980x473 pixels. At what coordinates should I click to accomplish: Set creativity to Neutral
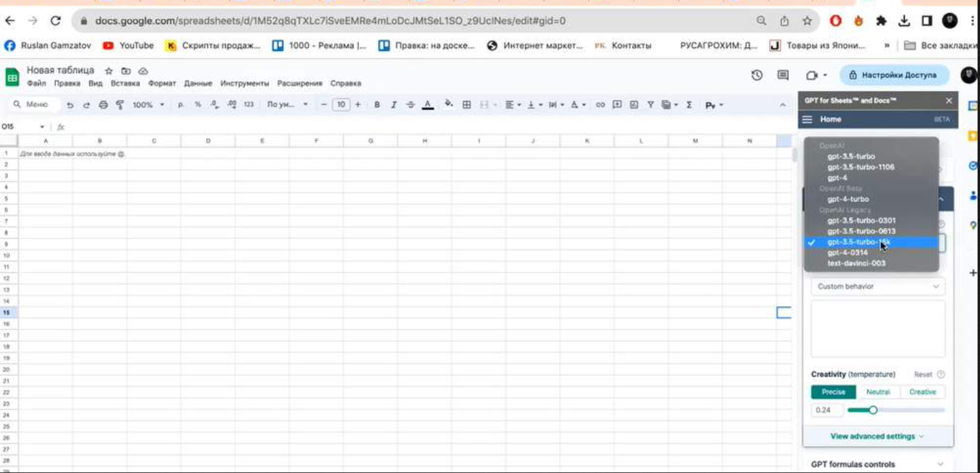[x=878, y=392]
